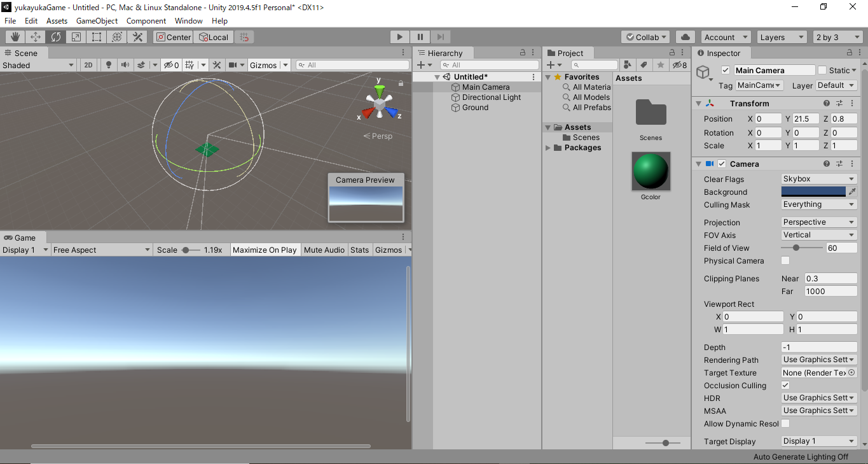Open Projection Perspective dropdown

[x=819, y=222]
